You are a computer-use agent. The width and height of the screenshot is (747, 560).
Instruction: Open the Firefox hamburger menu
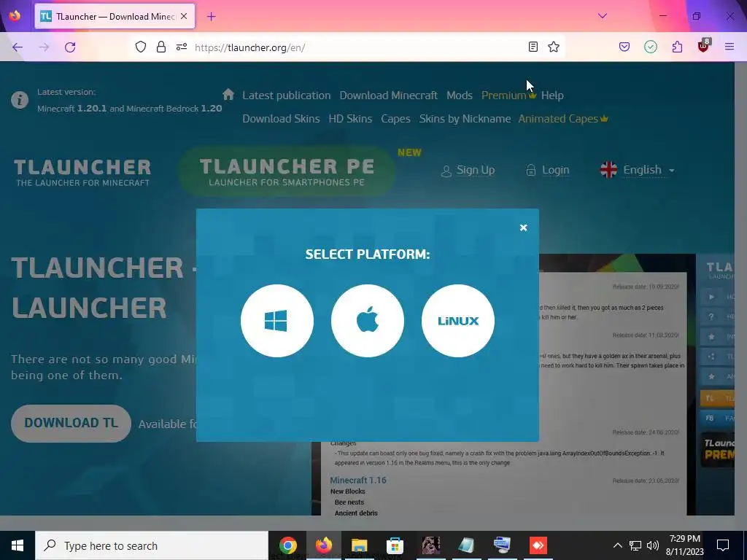click(729, 47)
